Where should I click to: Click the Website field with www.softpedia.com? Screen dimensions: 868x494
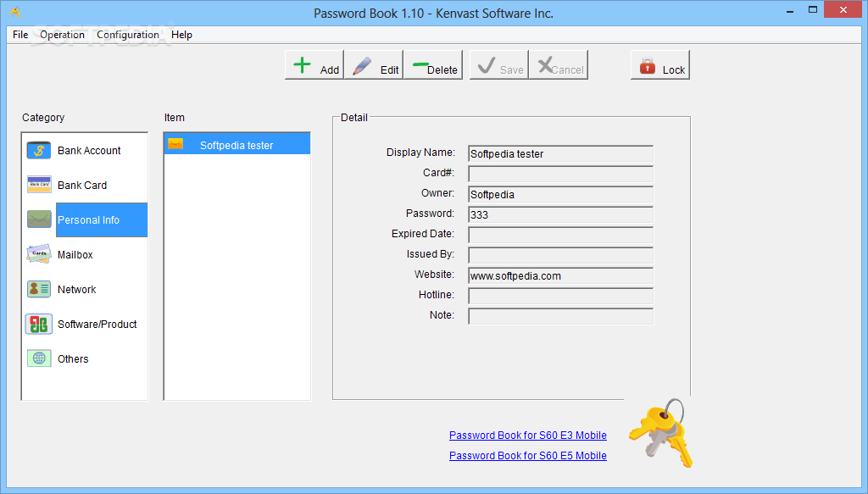pyautogui.click(x=561, y=275)
